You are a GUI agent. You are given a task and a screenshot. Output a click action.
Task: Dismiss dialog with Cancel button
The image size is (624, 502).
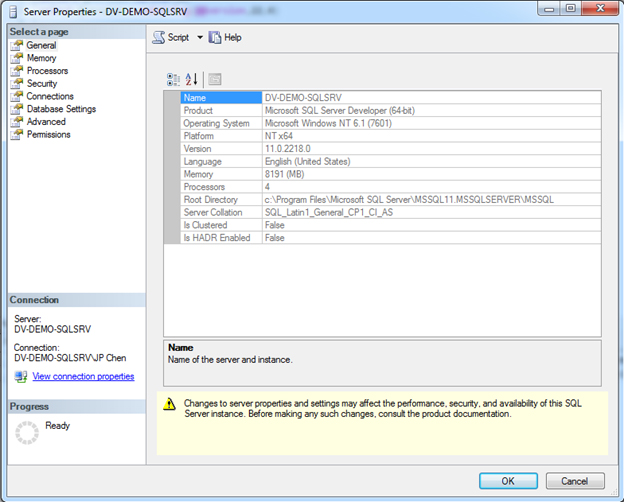click(x=575, y=481)
